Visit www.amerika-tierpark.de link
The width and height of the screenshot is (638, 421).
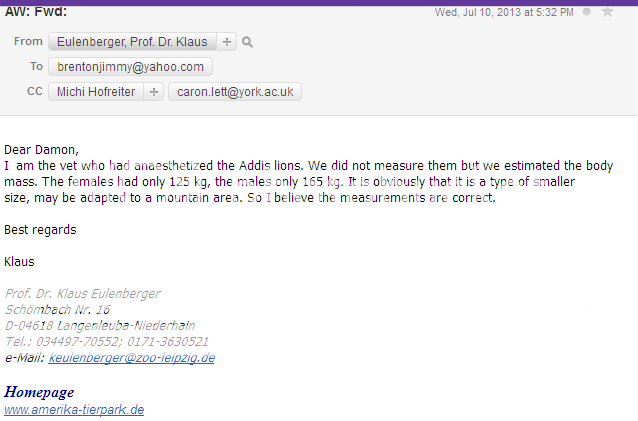point(74,410)
